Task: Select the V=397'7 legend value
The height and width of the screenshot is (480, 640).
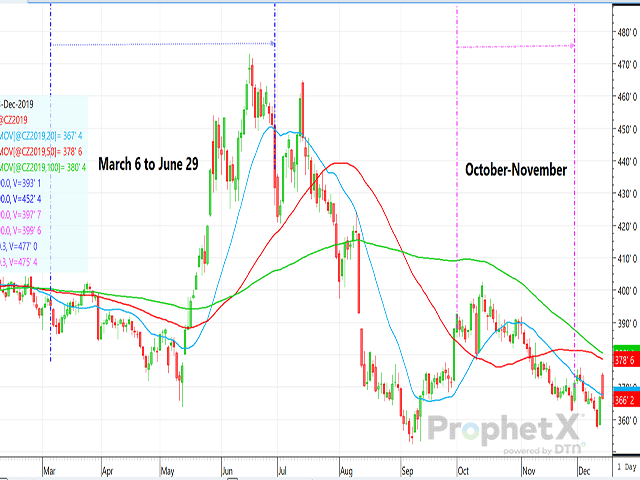Action: coord(20,215)
